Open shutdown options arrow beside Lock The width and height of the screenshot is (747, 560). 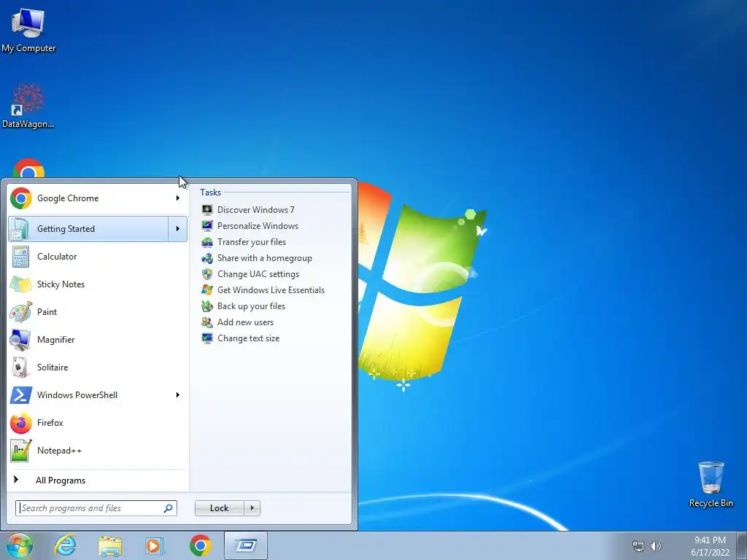coord(252,508)
